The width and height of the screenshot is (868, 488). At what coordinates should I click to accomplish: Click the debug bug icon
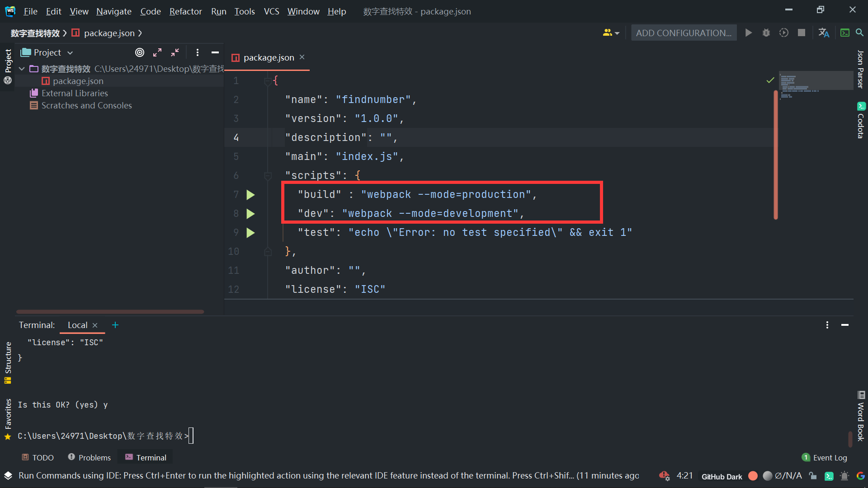pos(766,33)
